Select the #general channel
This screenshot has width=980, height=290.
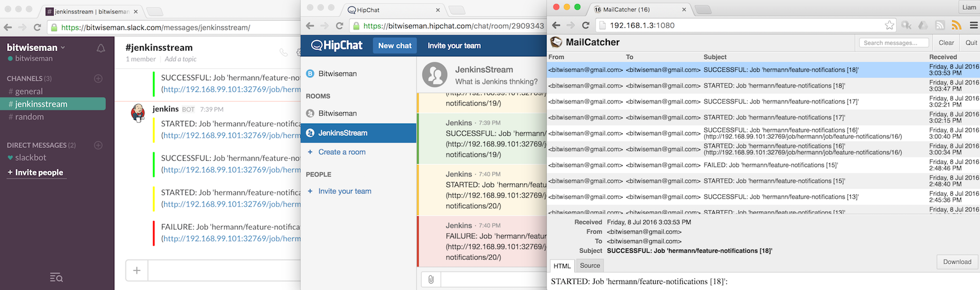29,92
